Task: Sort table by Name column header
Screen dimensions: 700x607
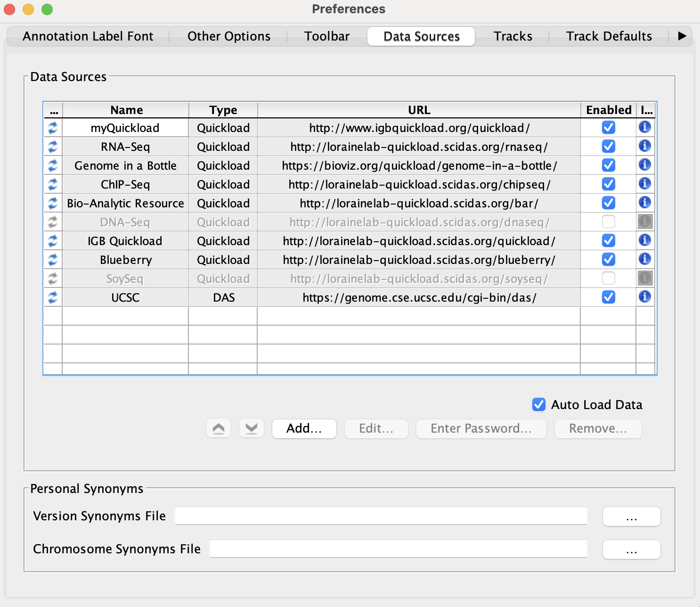Action: (x=126, y=110)
